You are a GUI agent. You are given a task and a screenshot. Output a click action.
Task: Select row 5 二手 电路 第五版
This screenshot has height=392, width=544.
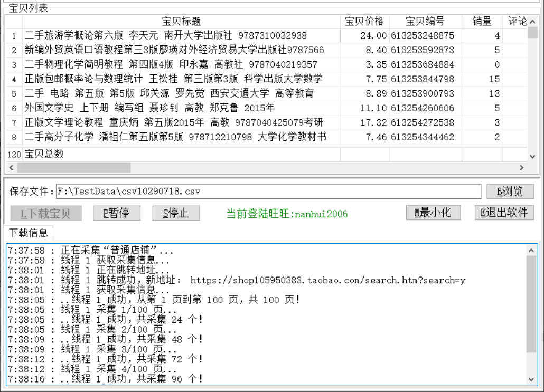169,93
